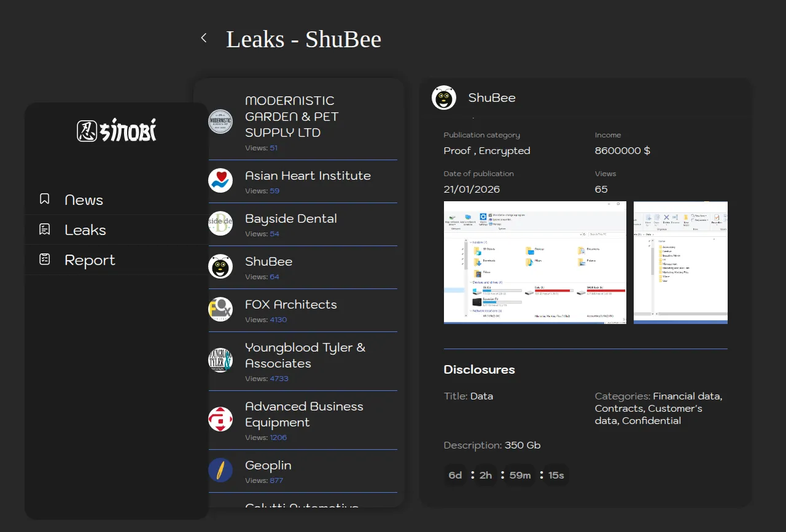Click the FOX Architects logo icon

click(x=220, y=309)
